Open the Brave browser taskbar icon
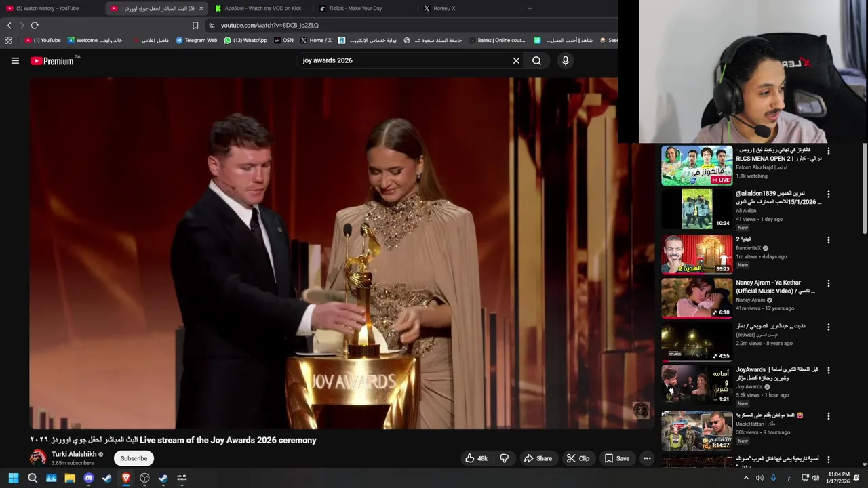This screenshot has width=868, height=488. tap(125, 478)
